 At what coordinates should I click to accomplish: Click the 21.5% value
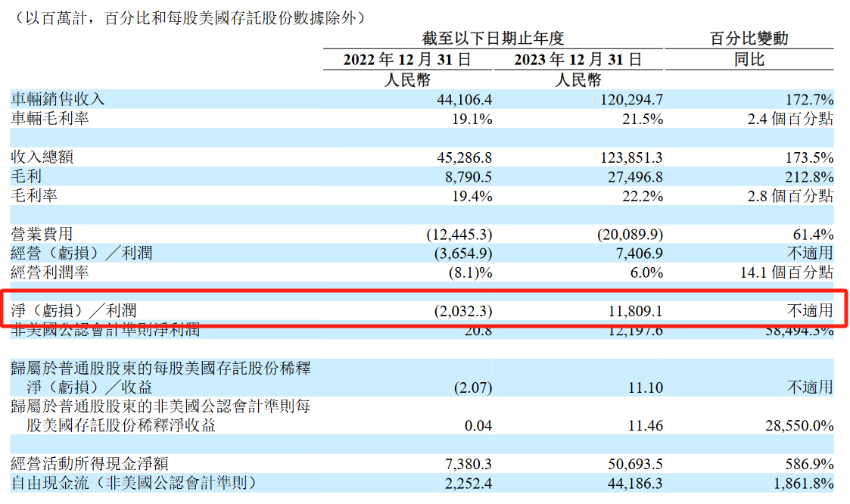[643, 120]
